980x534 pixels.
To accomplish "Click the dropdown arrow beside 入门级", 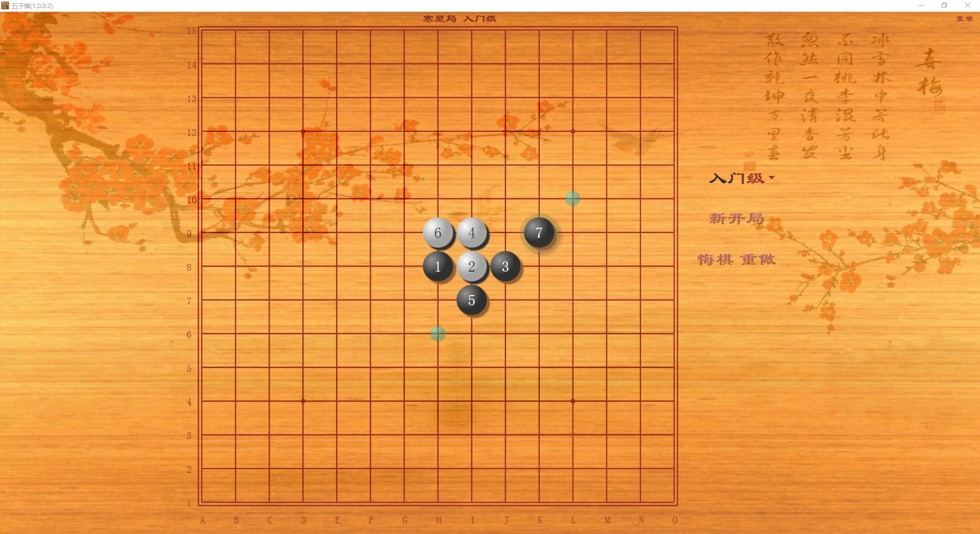I will click(x=772, y=178).
